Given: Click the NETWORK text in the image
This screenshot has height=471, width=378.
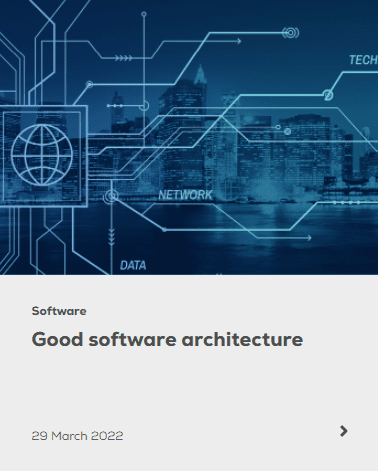Looking at the screenshot, I should tap(185, 195).
